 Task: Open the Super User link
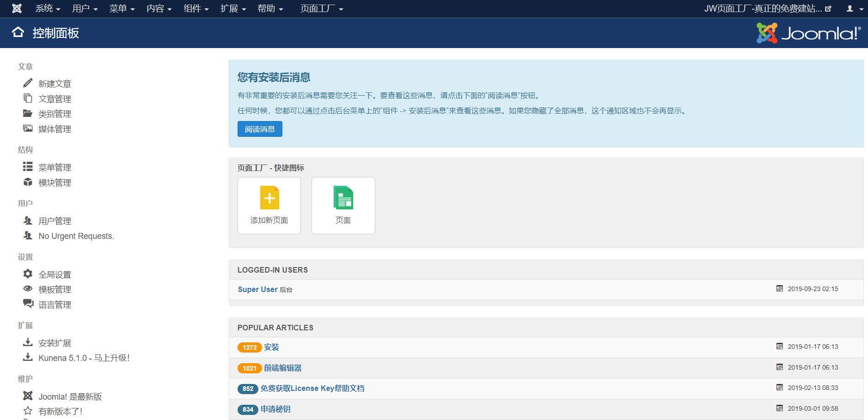click(257, 289)
